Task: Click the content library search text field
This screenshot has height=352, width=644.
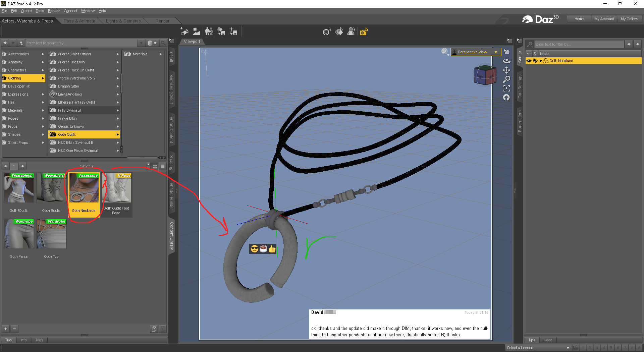Action: (82, 43)
